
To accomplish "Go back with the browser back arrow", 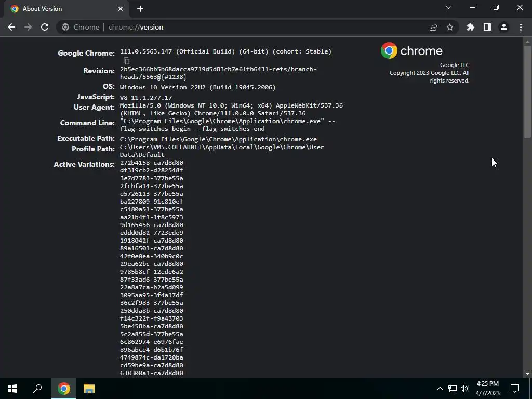I will coord(11,27).
